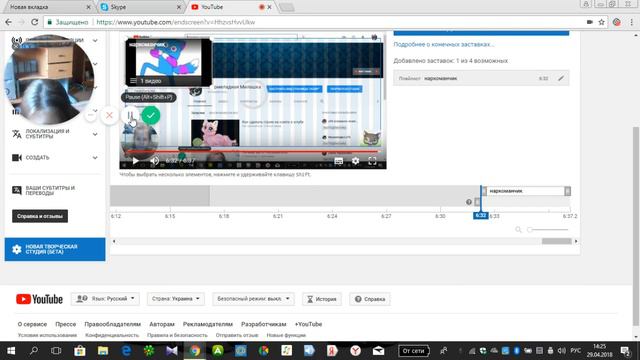
Task: Bookmark page with the star icon
Action: [x=601, y=22]
